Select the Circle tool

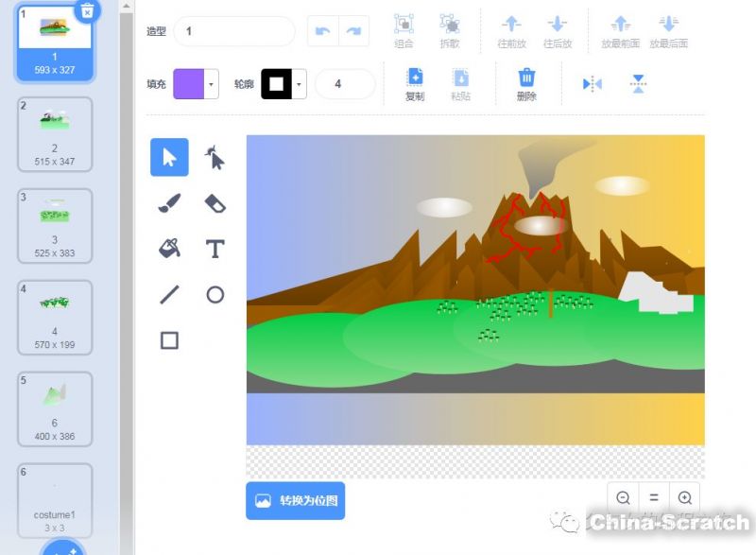(x=215, y=295)
